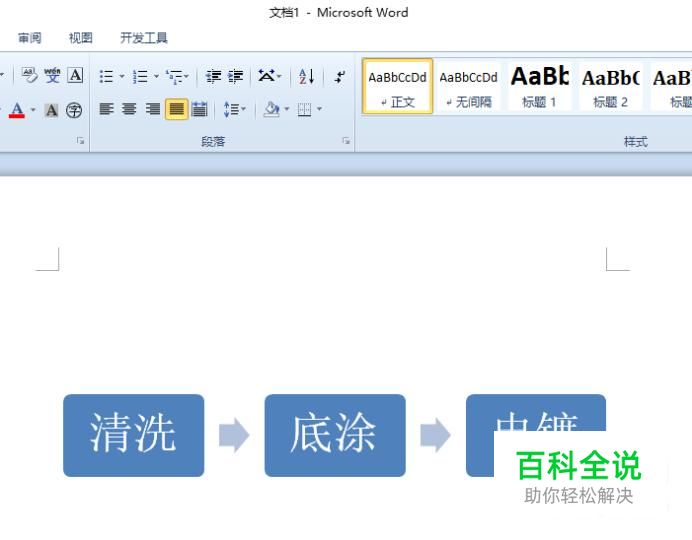This screenshot has height=540, width=692.
Task: Open the multilevel list dropdown arrow
Action: (186, 76)
